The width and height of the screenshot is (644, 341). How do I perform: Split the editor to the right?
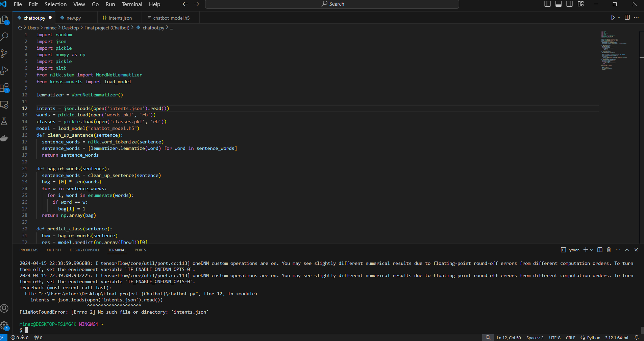[627, 18]
